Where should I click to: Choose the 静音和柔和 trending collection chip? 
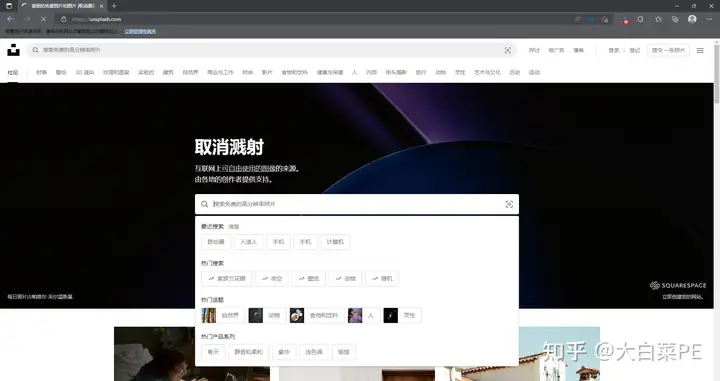point(248,352)
